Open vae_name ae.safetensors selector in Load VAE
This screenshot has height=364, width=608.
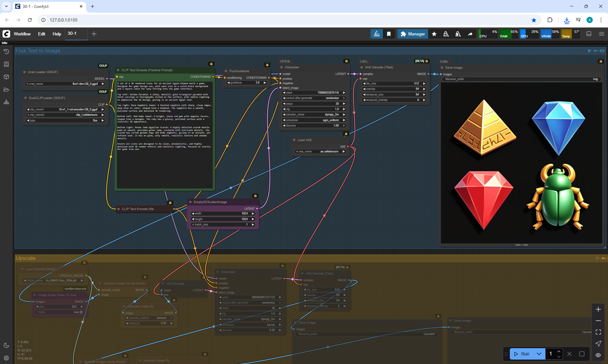(320, 151)
